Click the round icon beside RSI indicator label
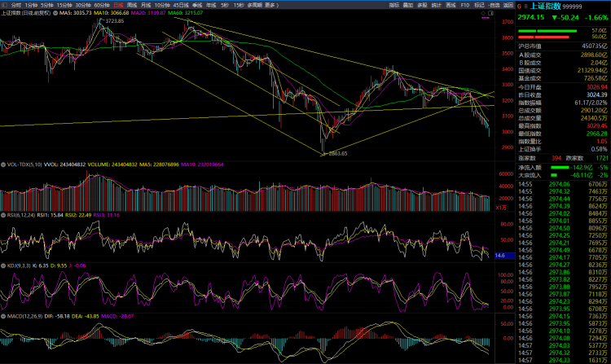611x364 pixels. (3, 215)
